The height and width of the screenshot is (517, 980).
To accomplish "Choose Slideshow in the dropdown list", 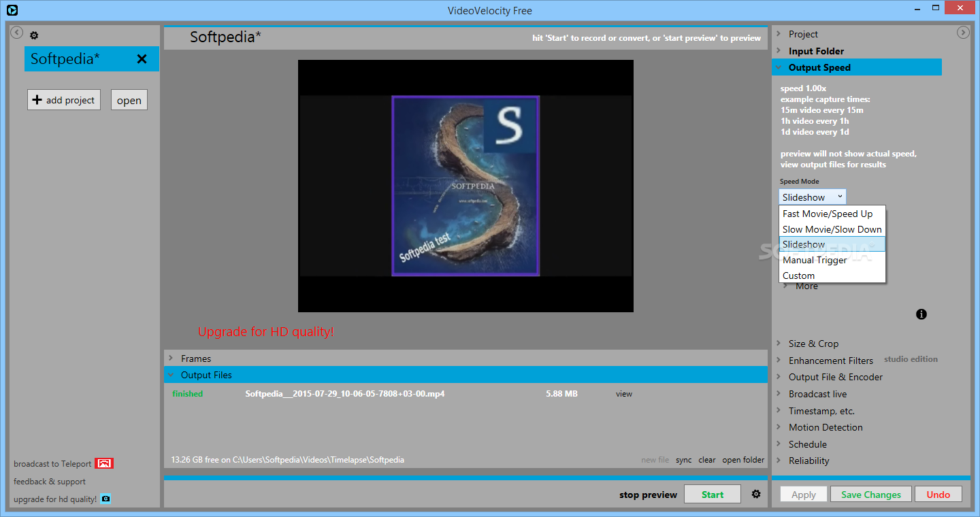I will point(832,244).
